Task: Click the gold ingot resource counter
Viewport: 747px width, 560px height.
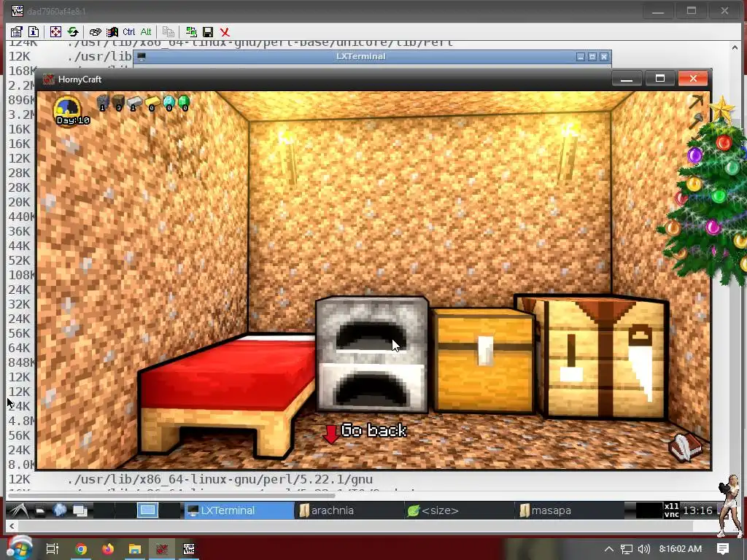Action: coord(152,103)
